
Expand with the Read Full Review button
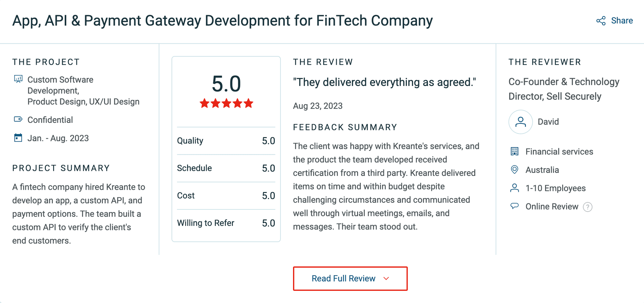350,279
